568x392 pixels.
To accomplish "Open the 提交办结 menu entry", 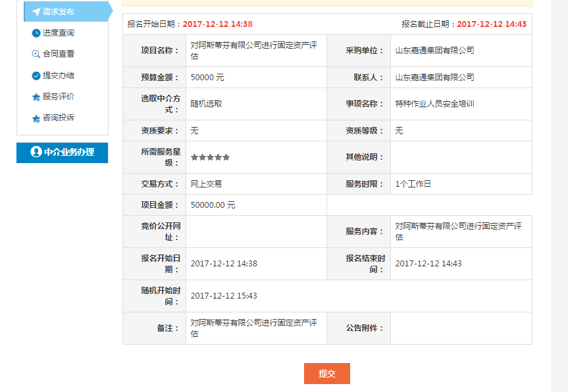I will coord(59,76).
